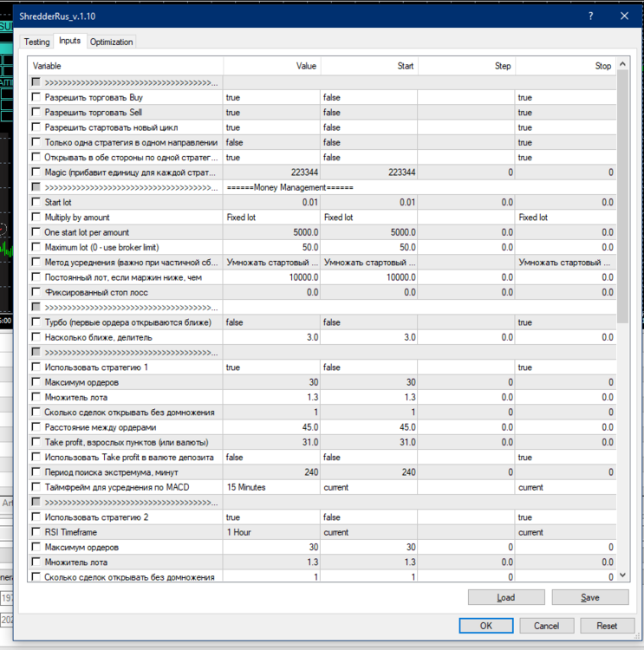
Task: Change Value of Использовать стратегию 2
Action: (271, 517)
